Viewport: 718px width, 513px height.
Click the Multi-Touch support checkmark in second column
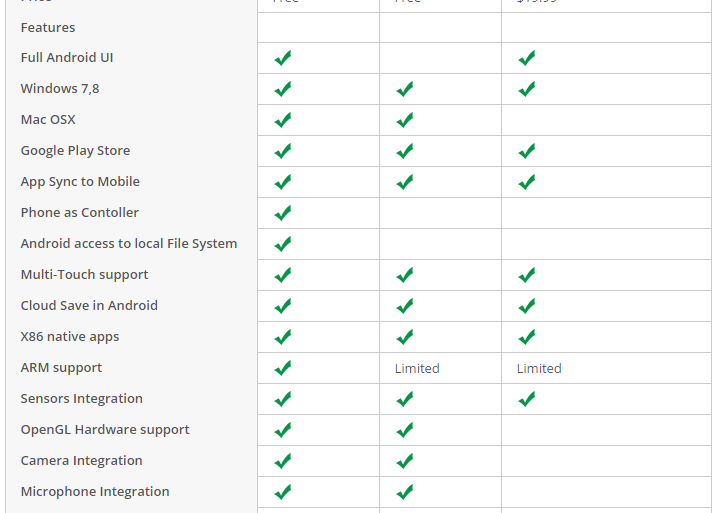(405, 275)
